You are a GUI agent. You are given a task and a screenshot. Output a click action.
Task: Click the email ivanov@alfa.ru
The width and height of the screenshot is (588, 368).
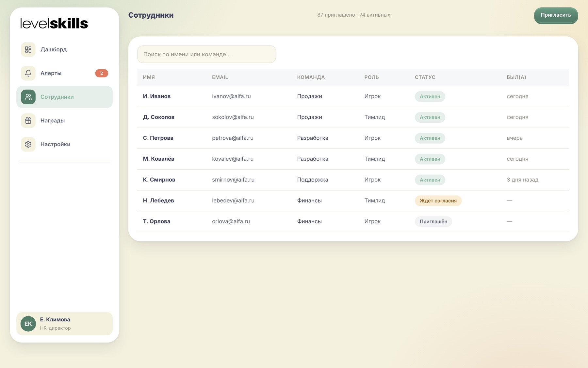click(231, 96)
